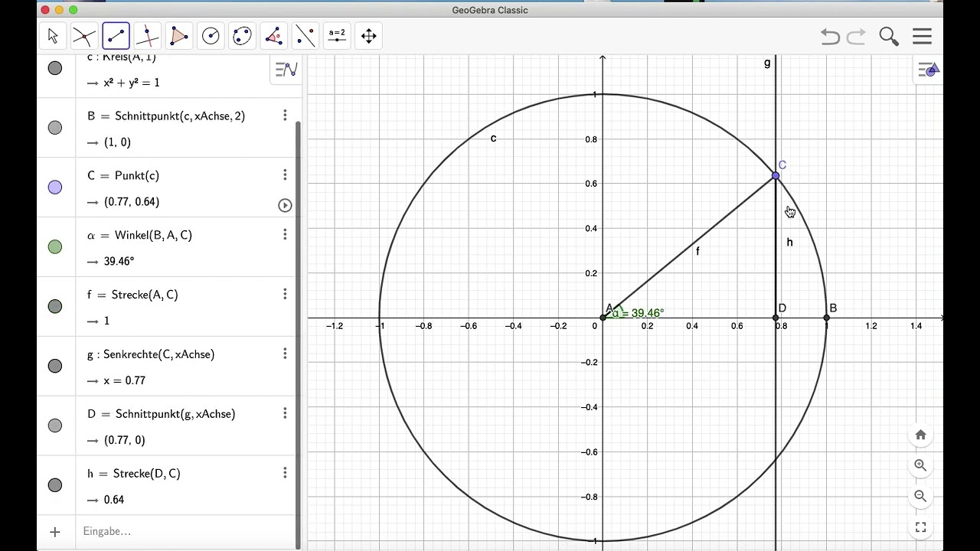Select the Segment line tool
The image size is (980, 551).
[116, 36]
